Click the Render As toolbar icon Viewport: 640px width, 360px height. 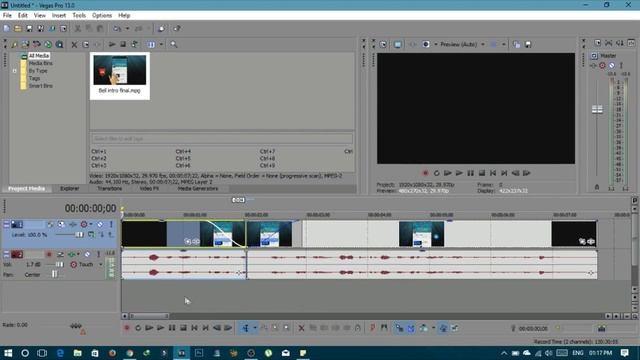(52, 29)
